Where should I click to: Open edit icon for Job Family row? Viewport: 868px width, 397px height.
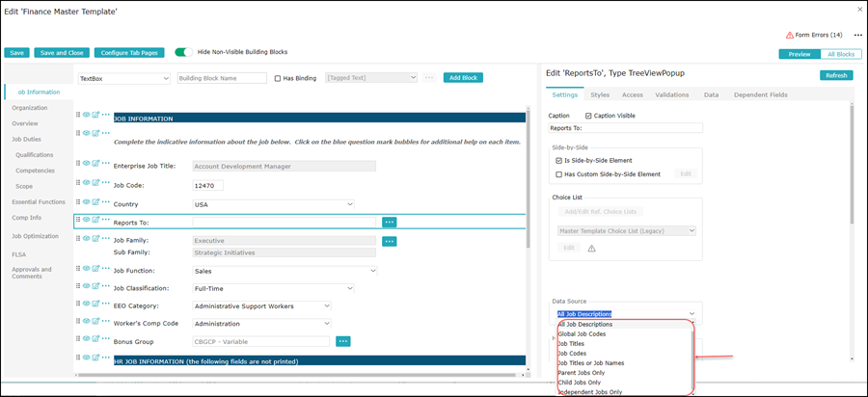click(95, 238)
